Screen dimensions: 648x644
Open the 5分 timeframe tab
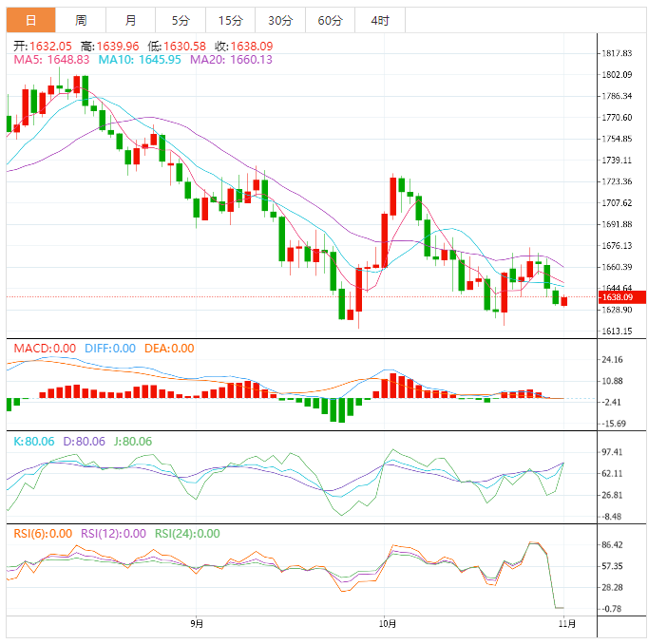pyautogui.click(x=181, y=20)
